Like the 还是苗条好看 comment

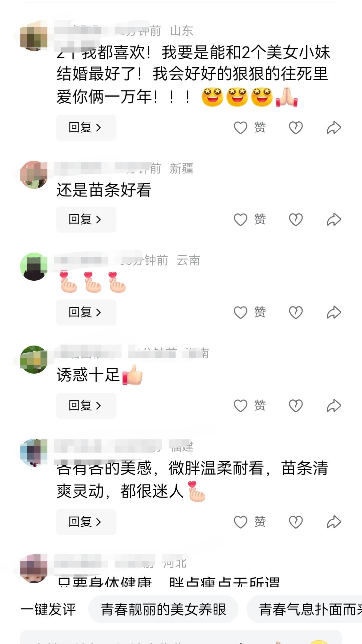[250, 220]
